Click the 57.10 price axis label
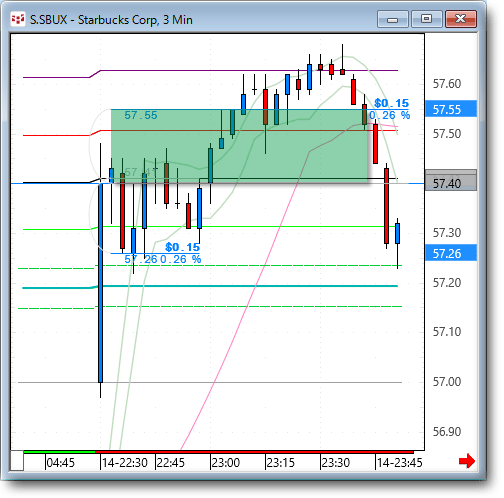The image size is (504, 498). tap(447, 332)
